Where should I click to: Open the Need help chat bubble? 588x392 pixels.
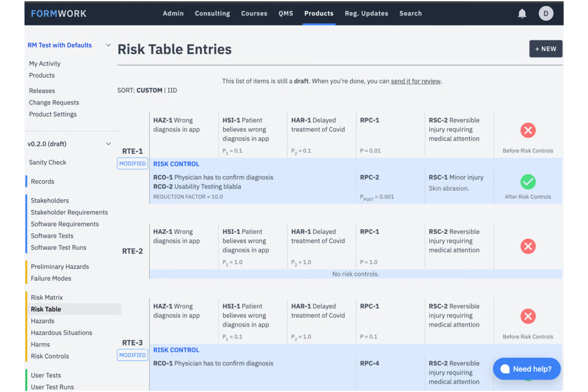tap(526, 369)
